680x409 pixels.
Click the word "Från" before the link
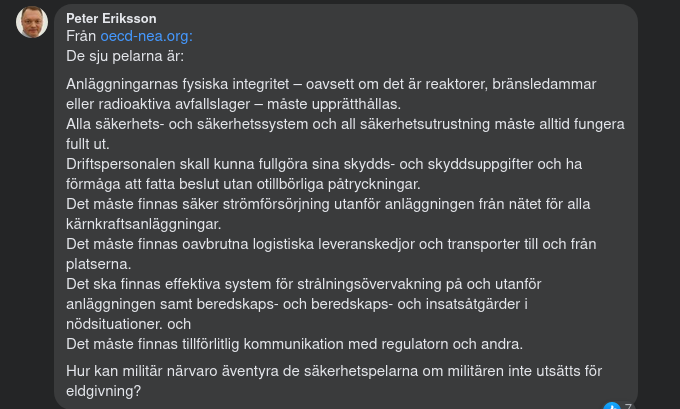[81, 36]
